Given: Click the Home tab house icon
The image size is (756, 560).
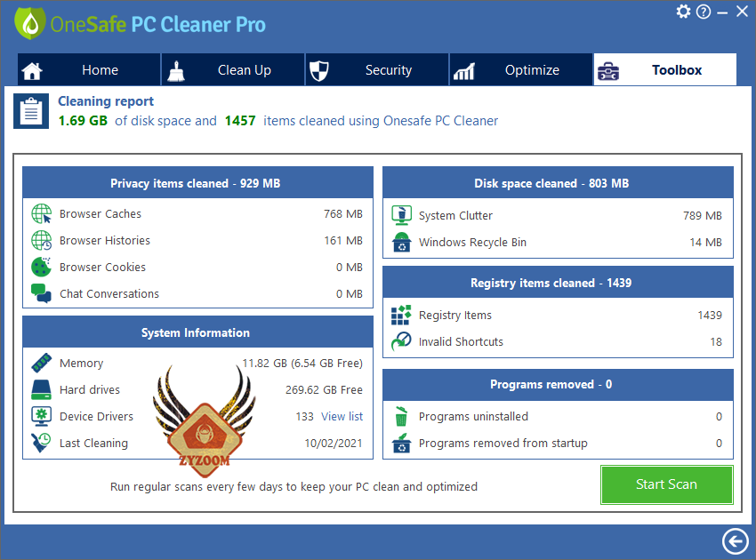Looking at the screenshot, I should pyautogui.click(x=32, y=71).
